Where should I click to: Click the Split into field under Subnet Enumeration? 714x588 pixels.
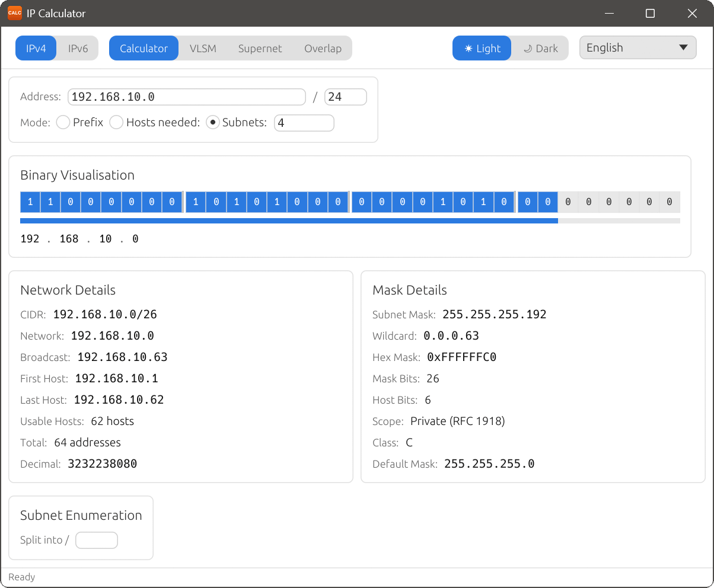[96, 540]
